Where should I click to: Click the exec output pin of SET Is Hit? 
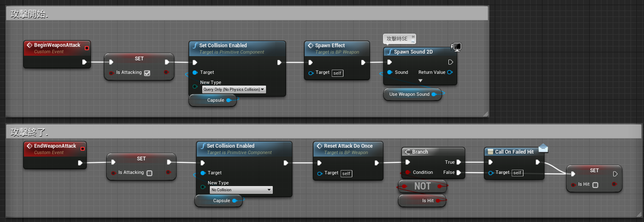615,174
